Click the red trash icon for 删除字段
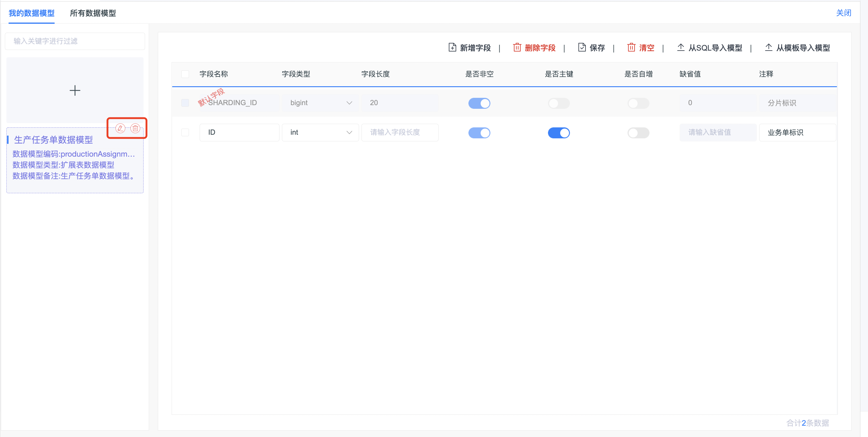868x437 pixels. (517, 48)
